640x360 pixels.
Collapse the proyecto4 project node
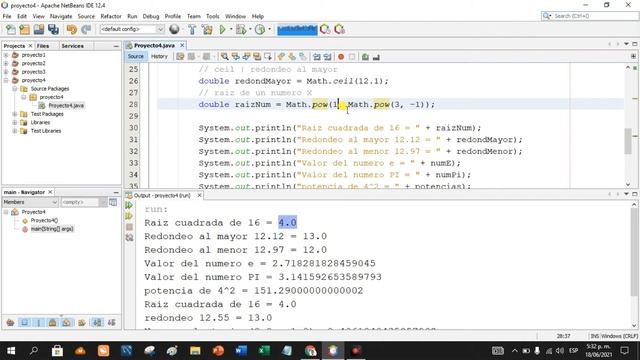[x=6, y=80]
